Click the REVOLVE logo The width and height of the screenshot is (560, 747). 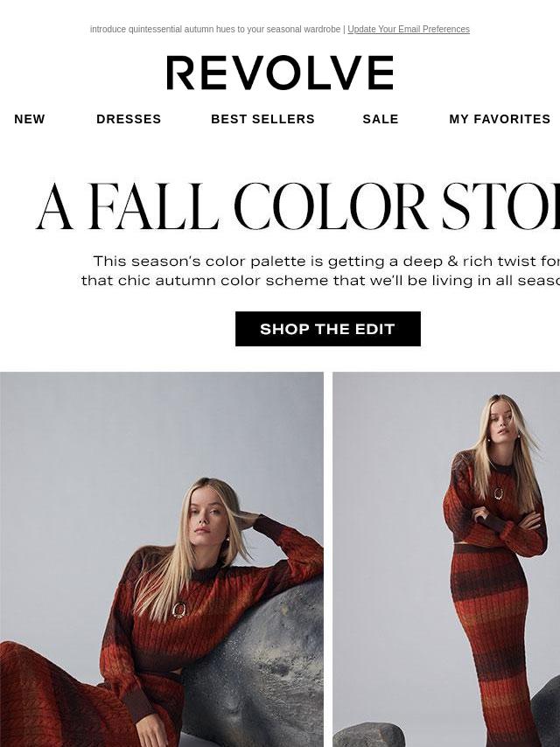click(x=280, y=73)
